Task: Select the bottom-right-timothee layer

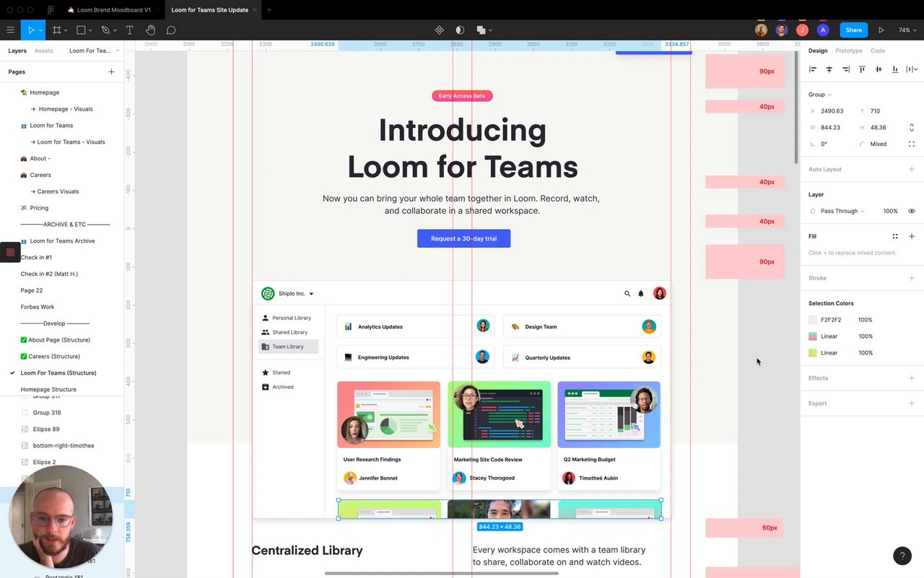Action: (x=64, y=446)
